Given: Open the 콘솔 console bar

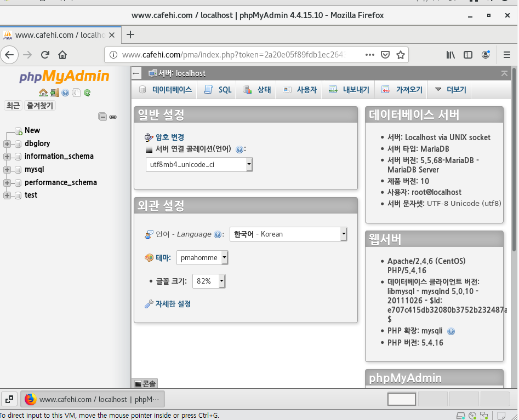Looking at the screenshot, I should click(145, 384).
